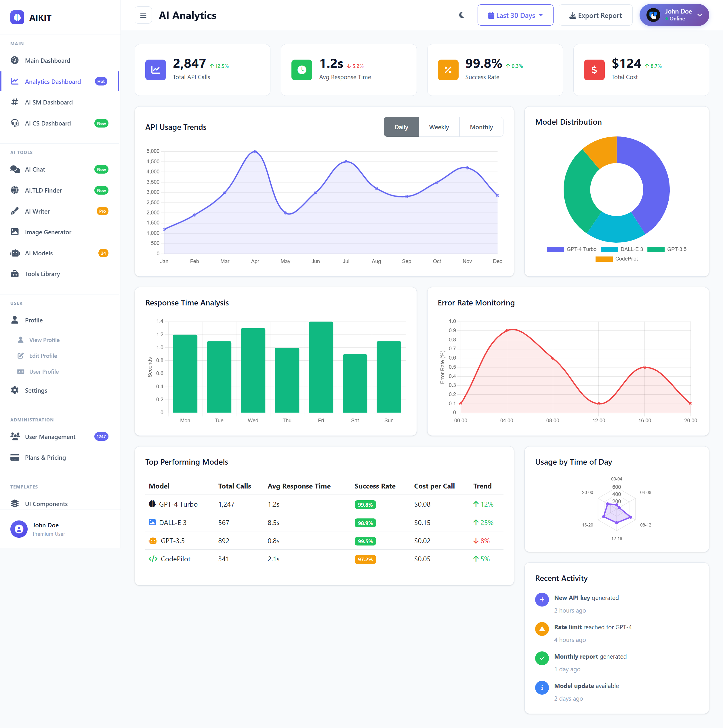Collapse the Profile submenu
This screenshot has height=728, width=723.
click(34, 320)
